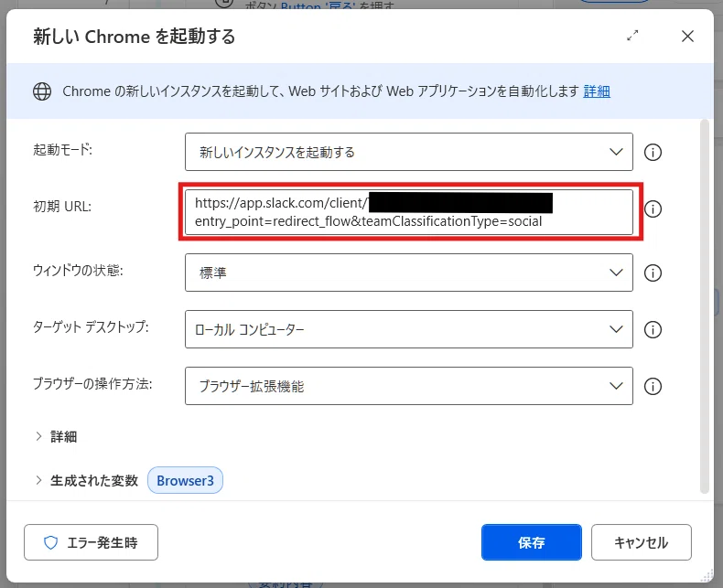Open the ターゲット デスクトップ dropdown
Image resolution: width=723 pixels, height=588 pixels.
408,329
